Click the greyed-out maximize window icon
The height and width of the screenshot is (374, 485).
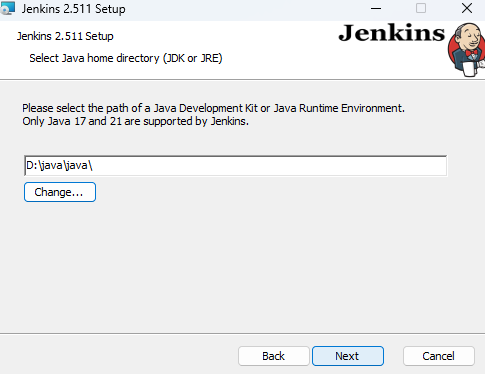tap(421, 8)
